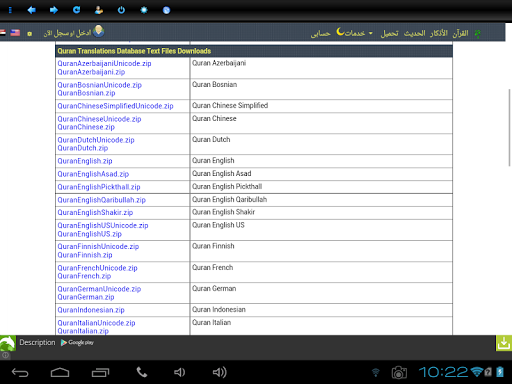This screenshot has width=512, height=384.
Task: Download QuranFrenchUnicode.zip
Action: [x=97, y=268]
